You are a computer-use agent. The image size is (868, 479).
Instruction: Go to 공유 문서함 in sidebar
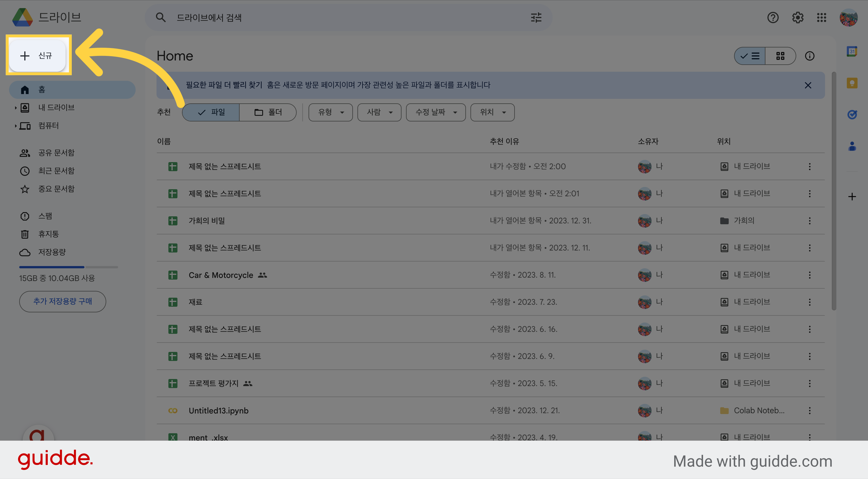click(56, 153)
